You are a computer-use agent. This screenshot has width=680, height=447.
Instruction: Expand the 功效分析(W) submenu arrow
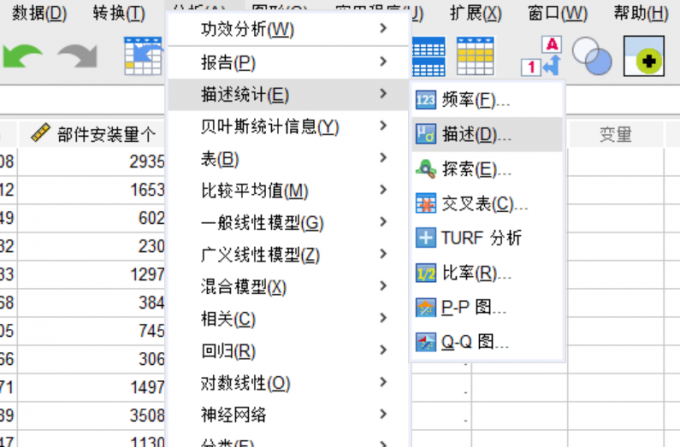point(383,29)
